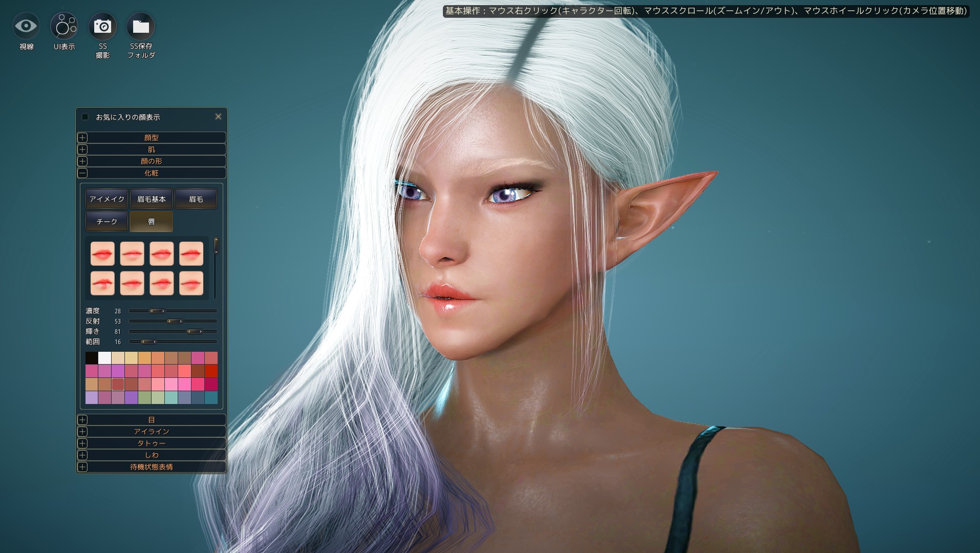Take a screenshot with SS撮影 camera icon
This screenshot has height=553, width=980.
click(x=102, y=26)
